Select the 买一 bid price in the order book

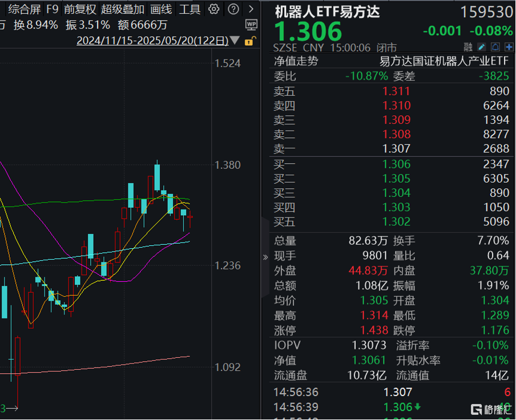click(396, 164)
